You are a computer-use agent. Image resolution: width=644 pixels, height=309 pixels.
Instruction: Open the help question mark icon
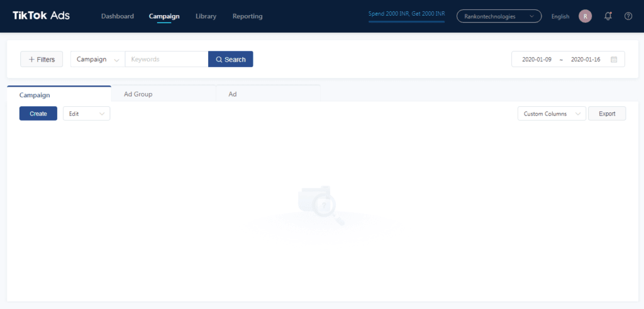[628, 16]
